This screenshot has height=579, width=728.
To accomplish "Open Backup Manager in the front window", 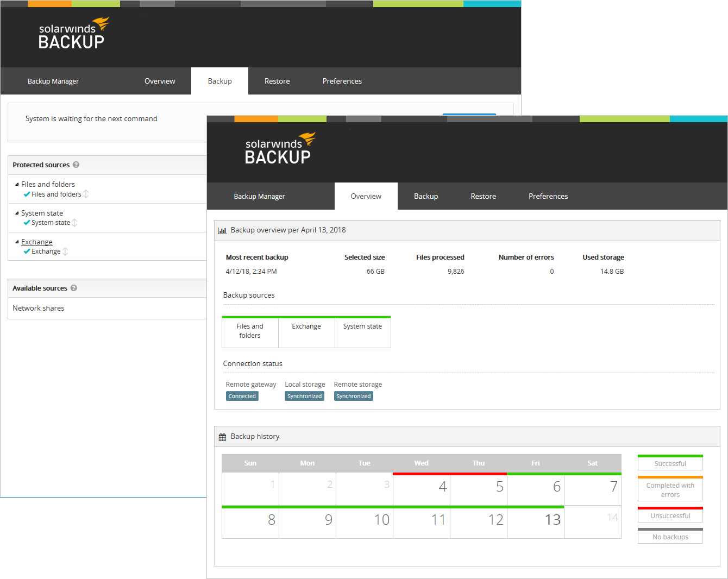I will [259, 196].
